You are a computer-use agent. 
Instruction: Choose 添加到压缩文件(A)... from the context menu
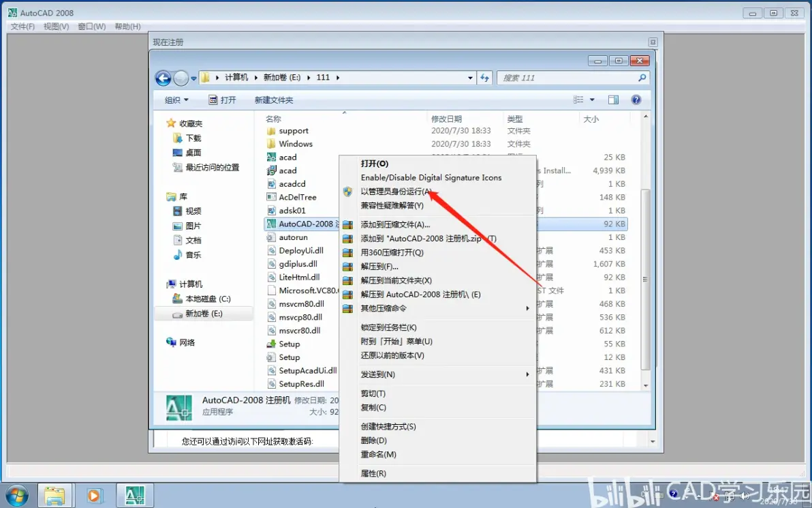395,224
